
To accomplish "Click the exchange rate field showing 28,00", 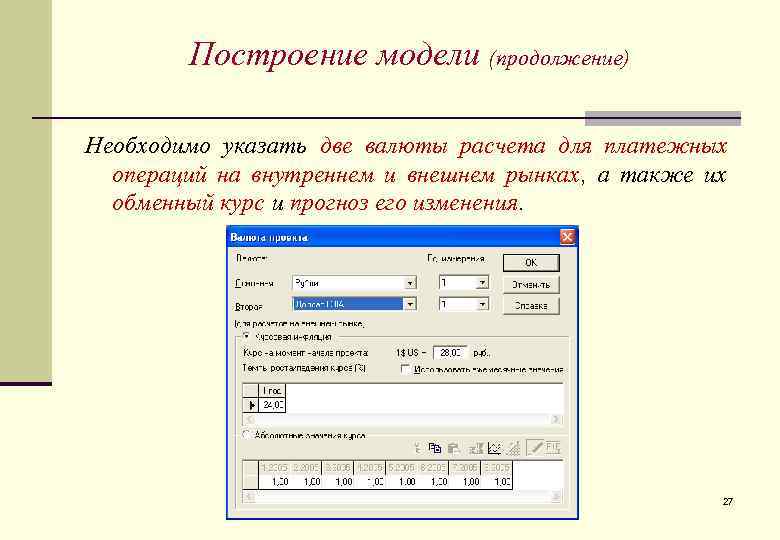I will point(450,353).
